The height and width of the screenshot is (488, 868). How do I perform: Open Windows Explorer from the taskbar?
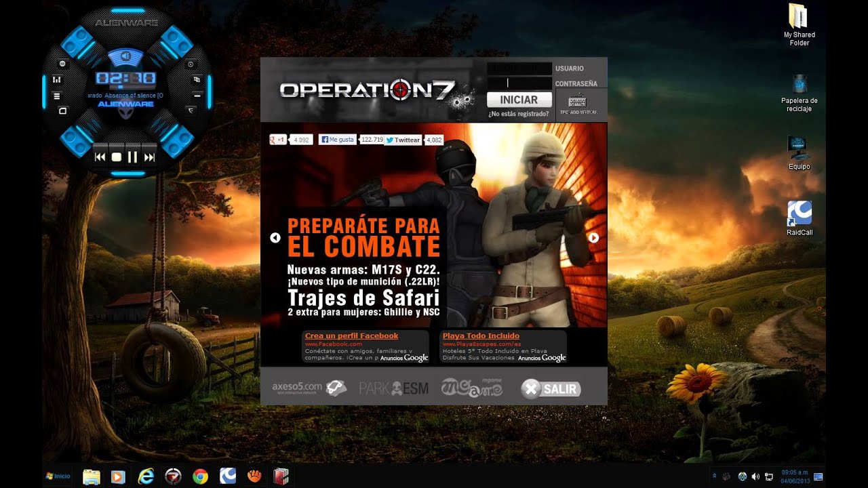tap(92, 476)
